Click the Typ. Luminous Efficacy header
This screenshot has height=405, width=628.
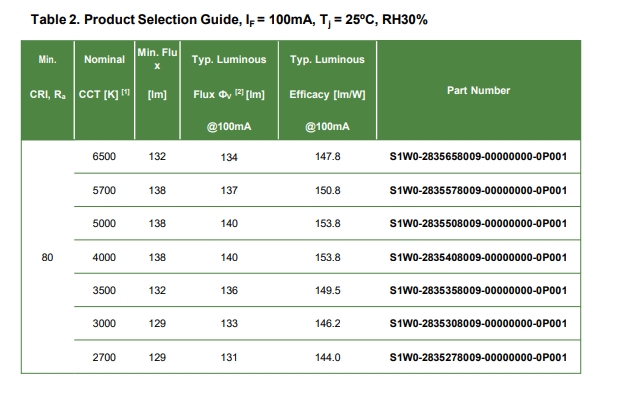[x=327, y=93]
